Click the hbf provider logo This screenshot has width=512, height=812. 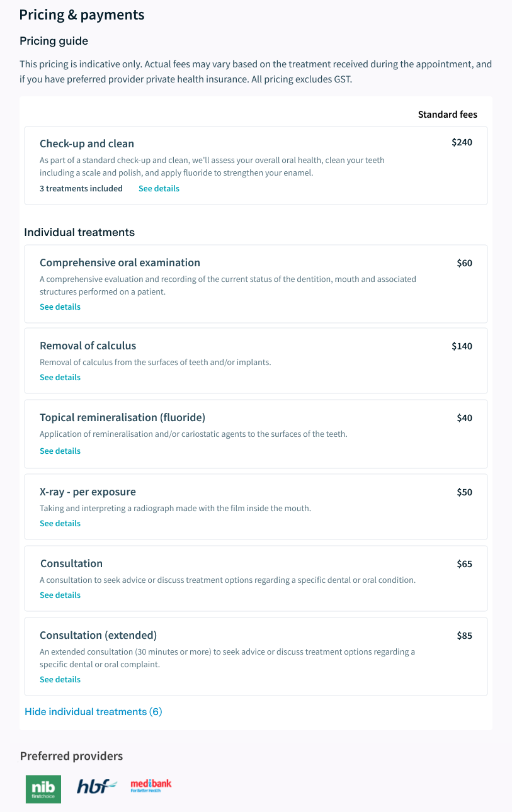pos(97,786)
